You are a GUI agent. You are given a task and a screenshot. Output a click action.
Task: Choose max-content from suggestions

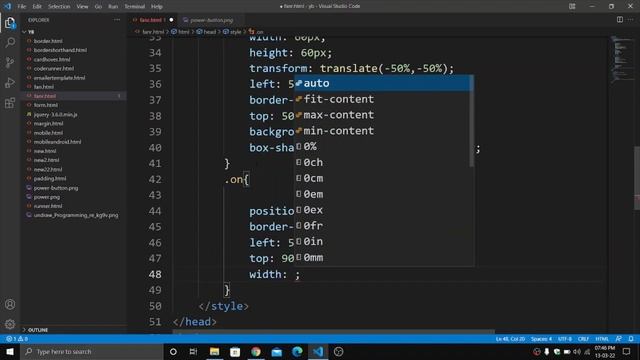pos(382,115)
